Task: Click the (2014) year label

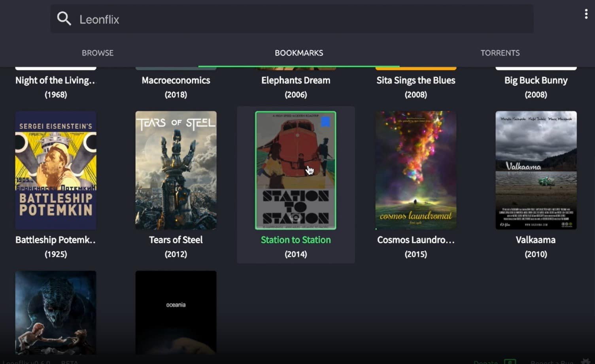Action: [x=296, y=254]
